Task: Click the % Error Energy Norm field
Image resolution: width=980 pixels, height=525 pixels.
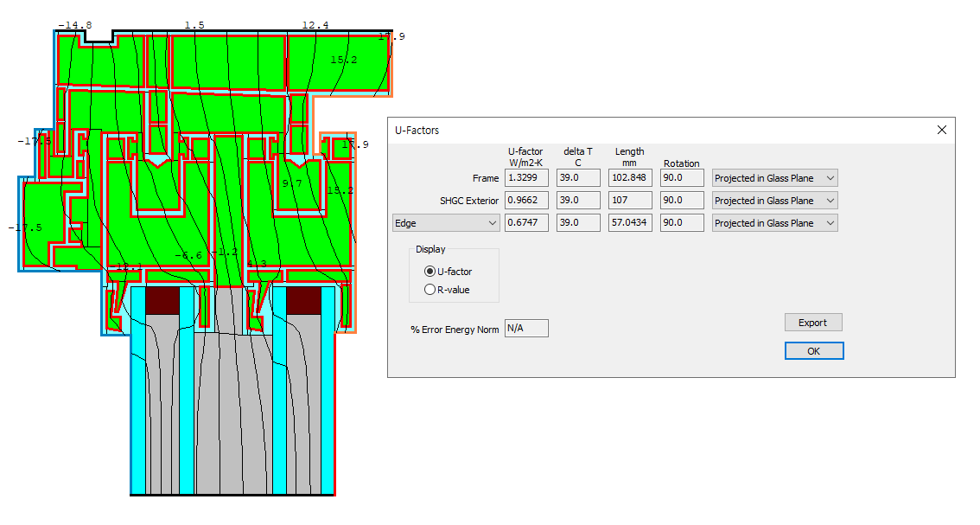Action: [526, 329]
